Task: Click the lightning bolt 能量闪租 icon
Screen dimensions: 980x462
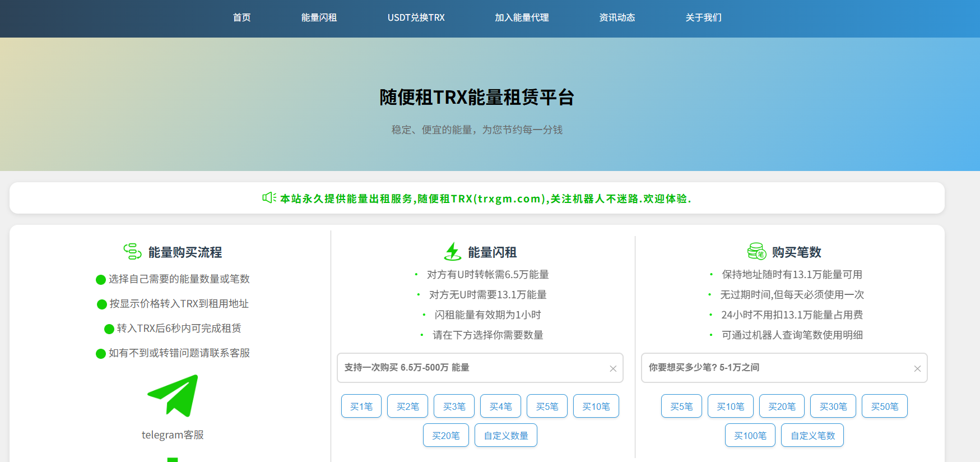Action: click(x=452, y=252)
